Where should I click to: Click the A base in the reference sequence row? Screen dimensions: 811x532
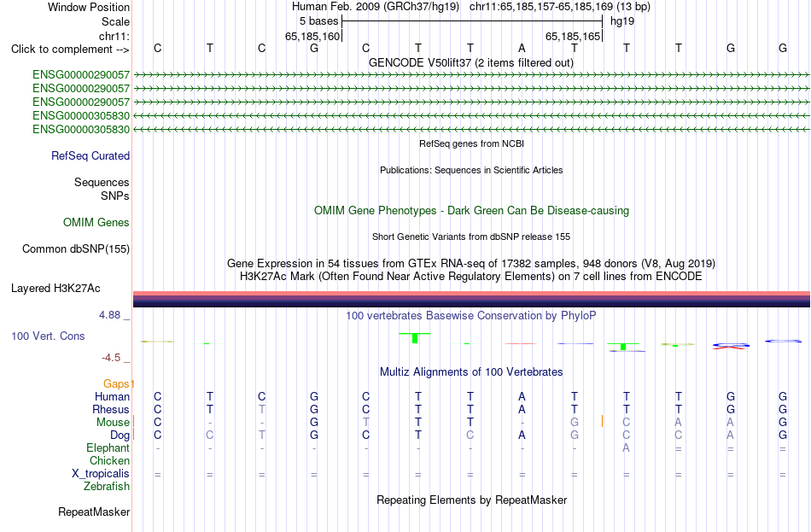pos(522,48)
